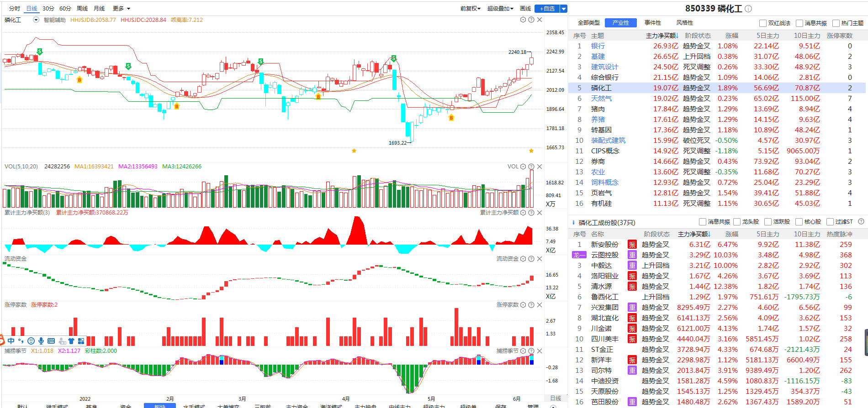Close the 流动资金 indicator panel
The height and width of the screenshot is (408, 868).
pyautogui.click(x=540, y=259)
